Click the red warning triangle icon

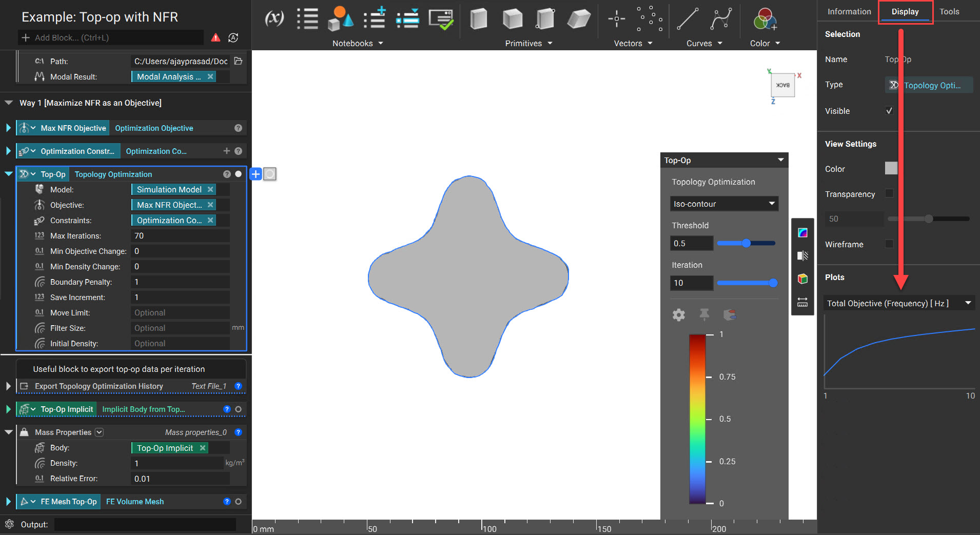click(x=215, y=37)
